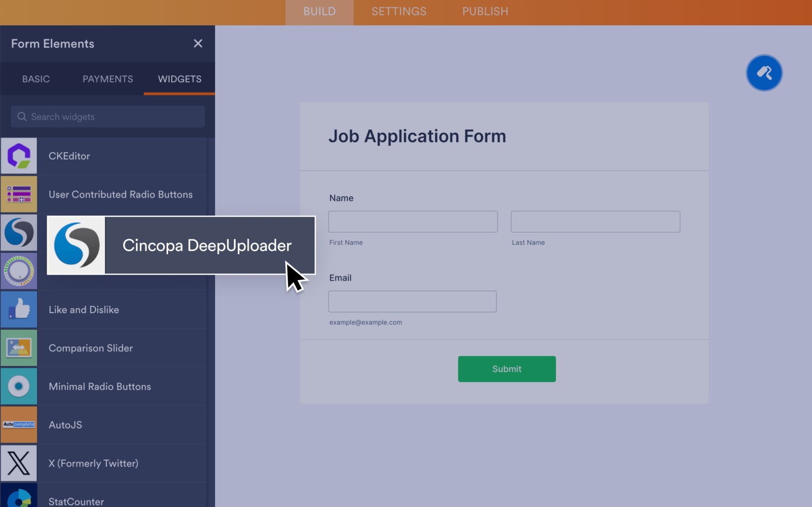Click the Search widgets field

tap(108, 117)
